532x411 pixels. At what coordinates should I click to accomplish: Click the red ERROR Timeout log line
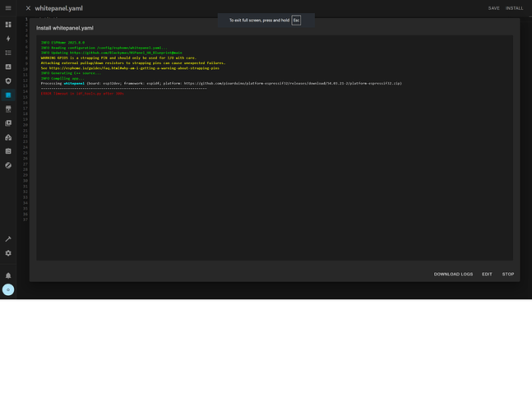[82, 94]
